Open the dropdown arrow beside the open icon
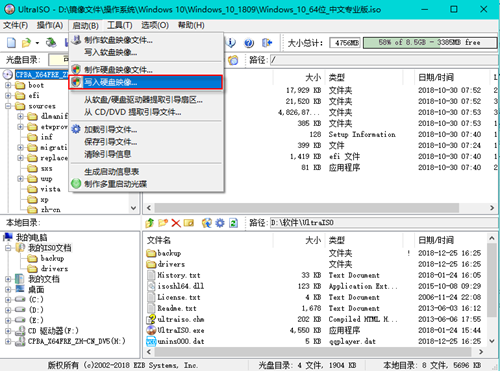The width and height of the screenshot is (500, 371). 37,43
